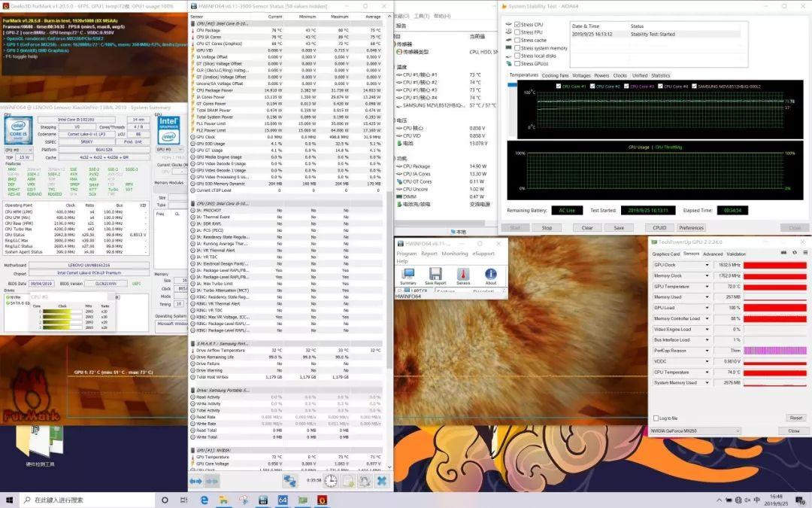Click the GPU-Z refresh icon
Viewport: 812px width, 508px height.
click(x=795, y=253)
